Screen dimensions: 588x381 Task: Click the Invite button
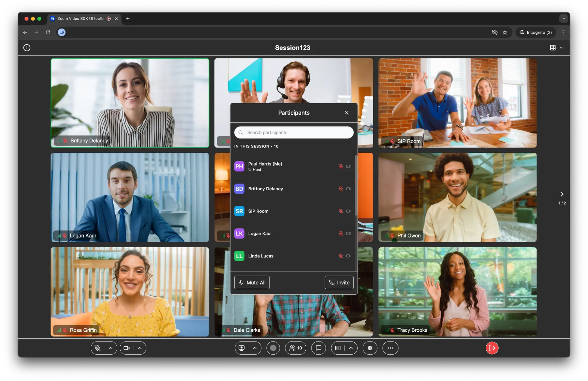coord(339,283)
